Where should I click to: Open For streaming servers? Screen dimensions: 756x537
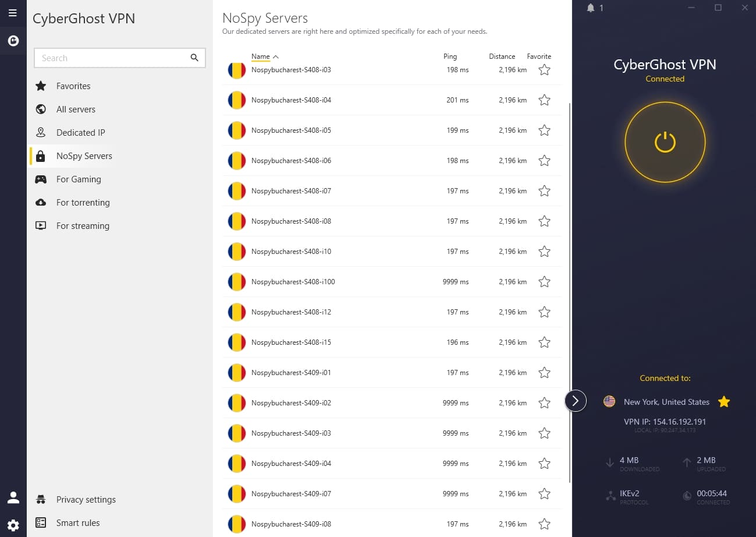coord(83,226)
